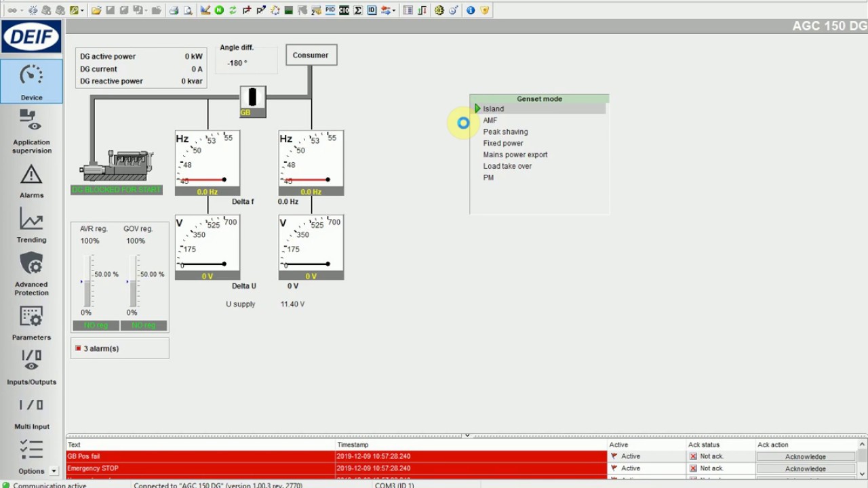Open the Trending page
Viewport: 868px width, 488px height.
coord(31,226)
